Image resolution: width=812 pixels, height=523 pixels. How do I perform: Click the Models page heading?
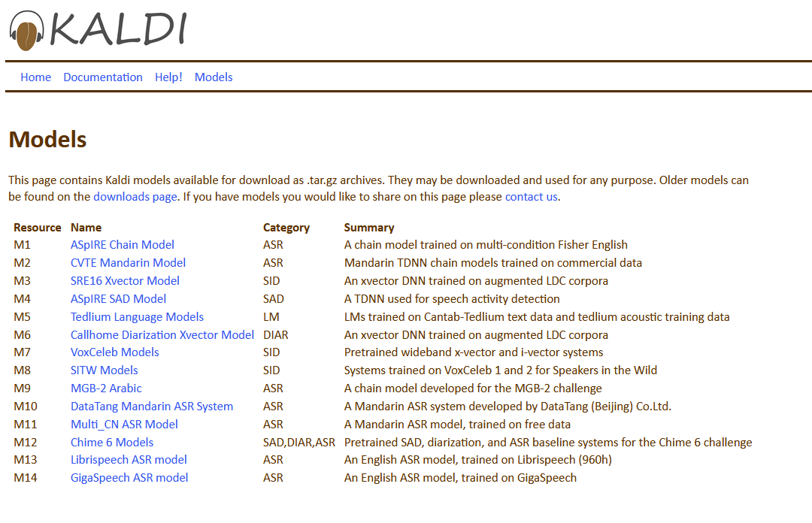click(x=47, y=140)
